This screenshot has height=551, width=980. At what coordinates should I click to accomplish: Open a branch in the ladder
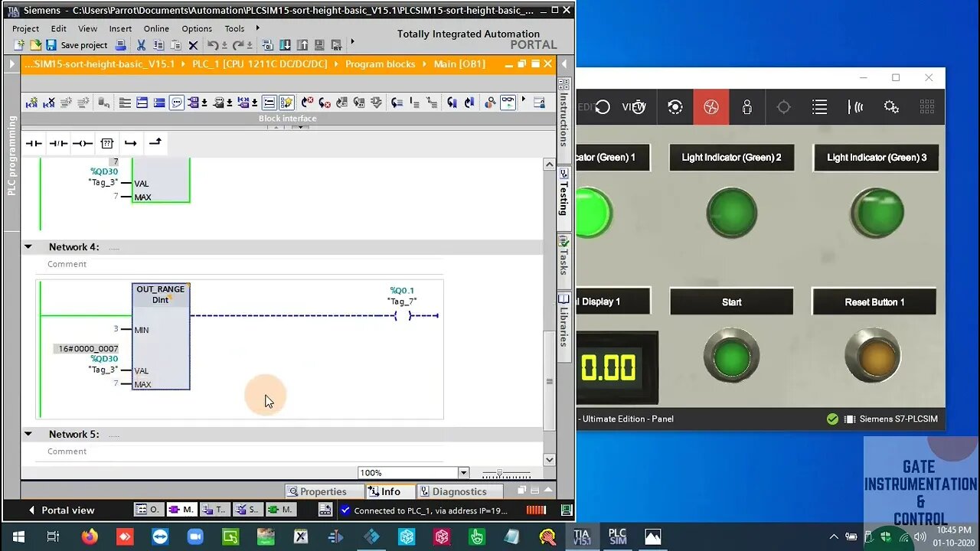[x=131, y=143]
